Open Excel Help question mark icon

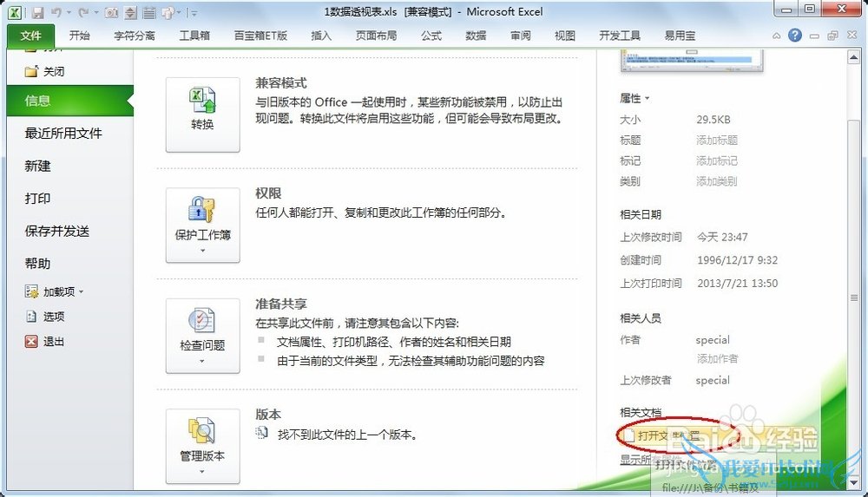(795, 36)
